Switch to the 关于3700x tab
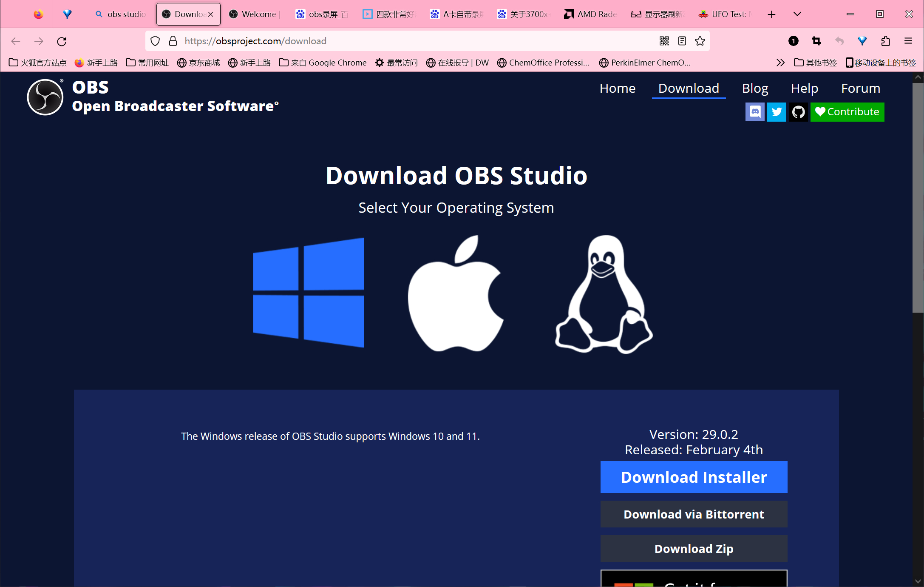Screen dimensions: 924x587 pyautogui.click(x=524, y=14)
